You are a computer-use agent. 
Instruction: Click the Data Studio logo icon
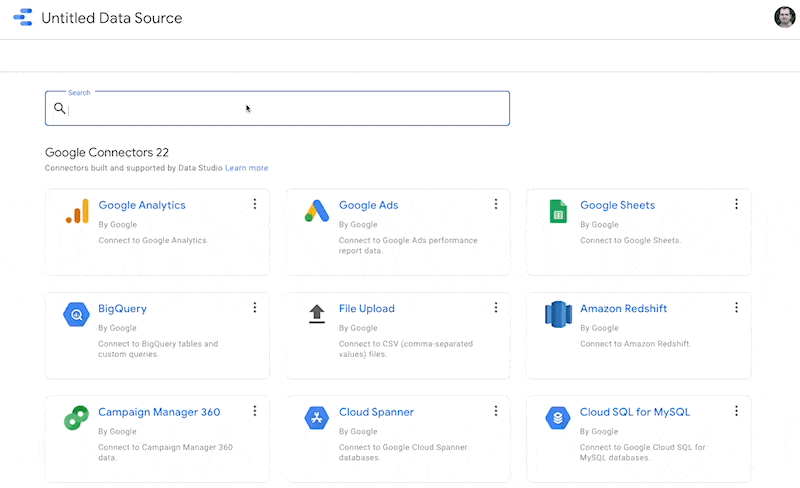click(x=23, y=17)
